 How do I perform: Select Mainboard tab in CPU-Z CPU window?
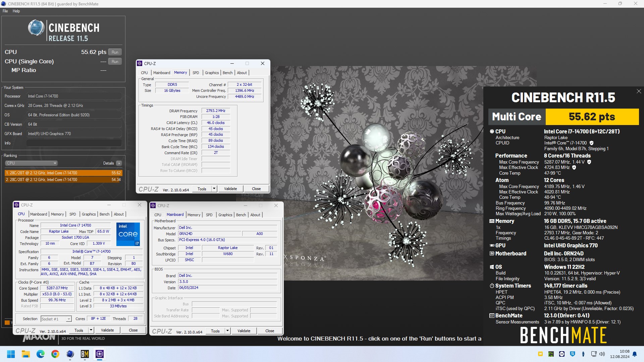39,214
